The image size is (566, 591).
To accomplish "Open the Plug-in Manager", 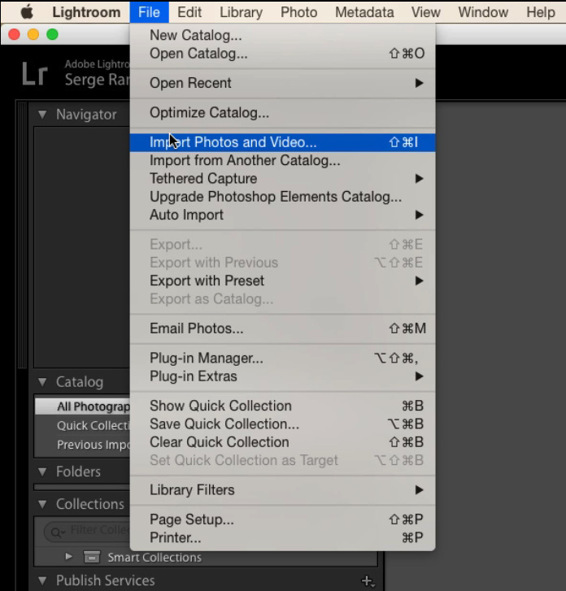I will tap(283, 358).
